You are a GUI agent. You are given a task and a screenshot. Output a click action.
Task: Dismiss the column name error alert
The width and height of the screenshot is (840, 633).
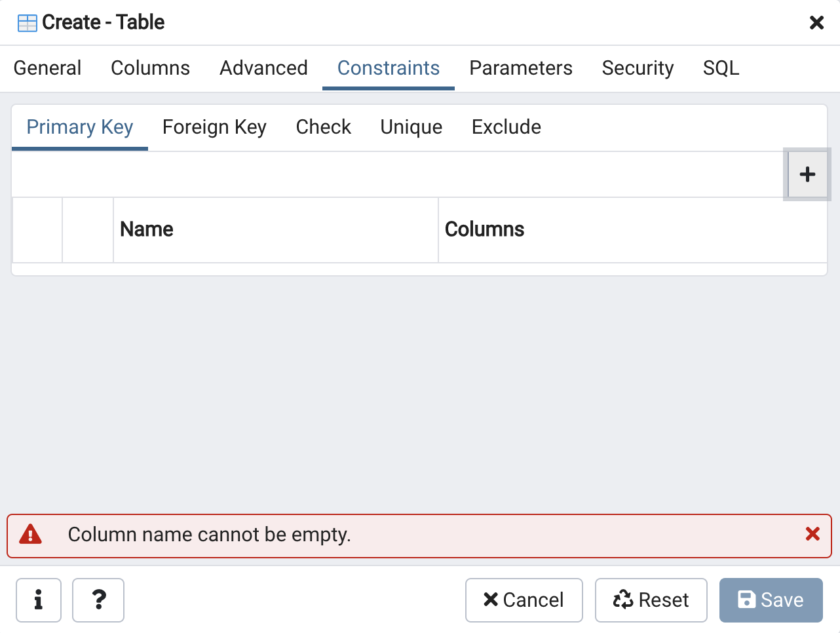[812, 534]
